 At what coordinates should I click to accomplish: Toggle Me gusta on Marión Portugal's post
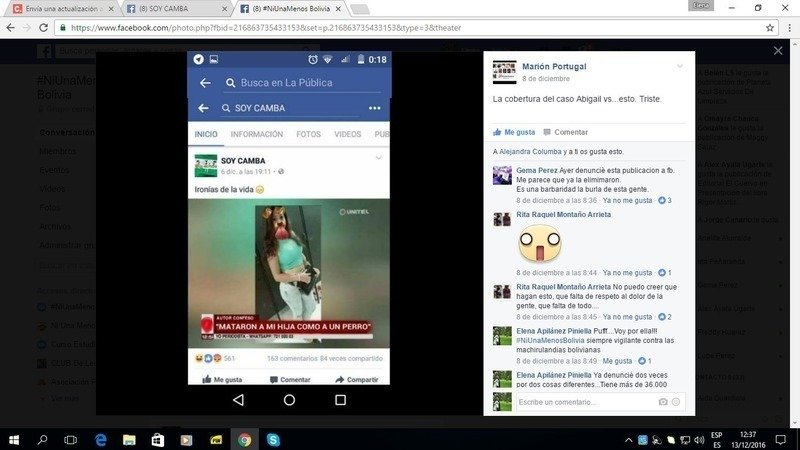tap(514, 132)
